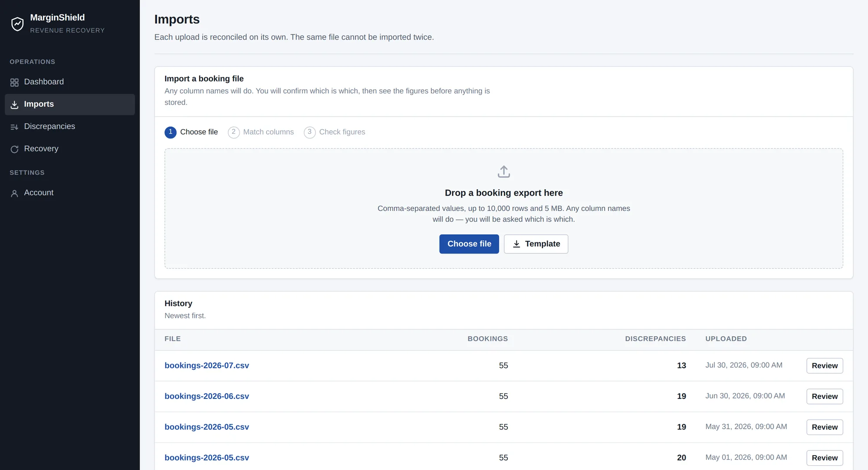Click the Recovery circular arrow icon

(x=14, y=149)
